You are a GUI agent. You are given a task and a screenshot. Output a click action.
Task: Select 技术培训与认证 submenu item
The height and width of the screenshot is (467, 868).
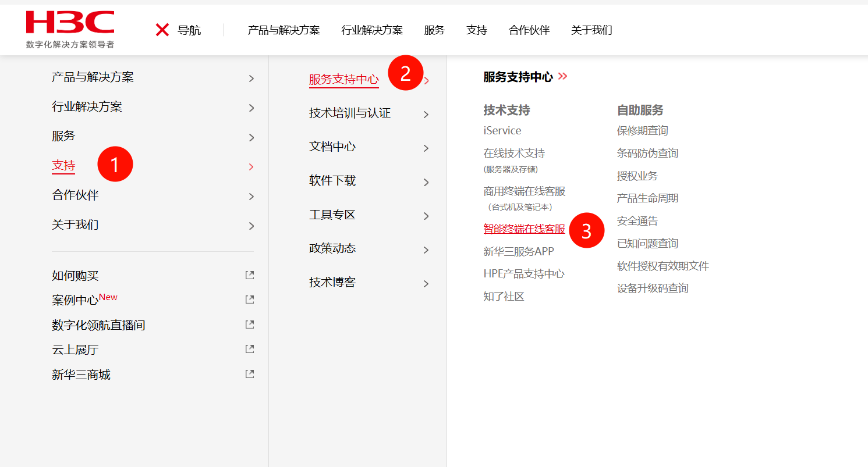(350, 113)
